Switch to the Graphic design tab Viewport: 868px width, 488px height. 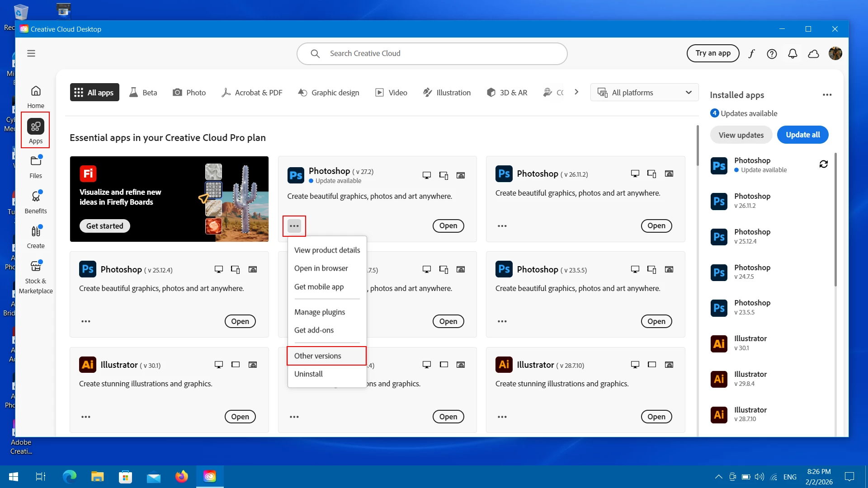[329, 93]
